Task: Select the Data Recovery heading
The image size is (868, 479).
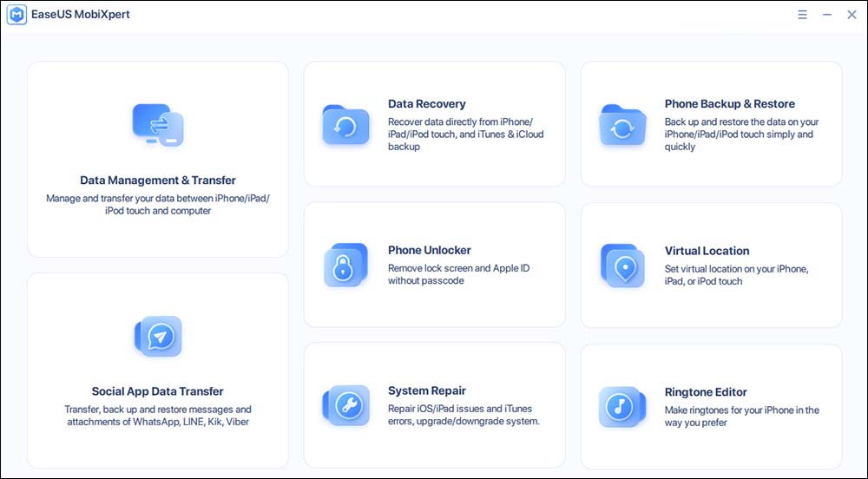Action: pos(427,104)
